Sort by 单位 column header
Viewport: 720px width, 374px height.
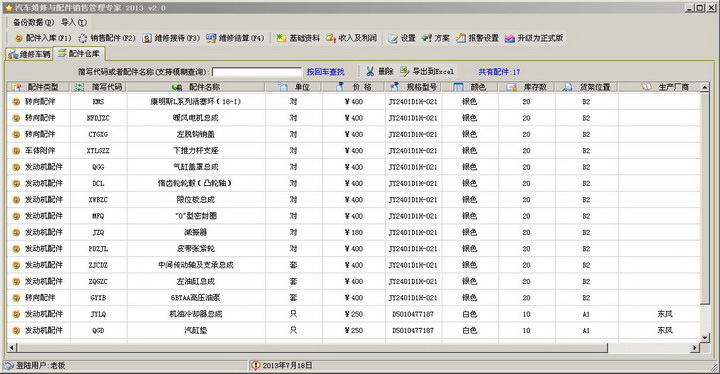293,87
